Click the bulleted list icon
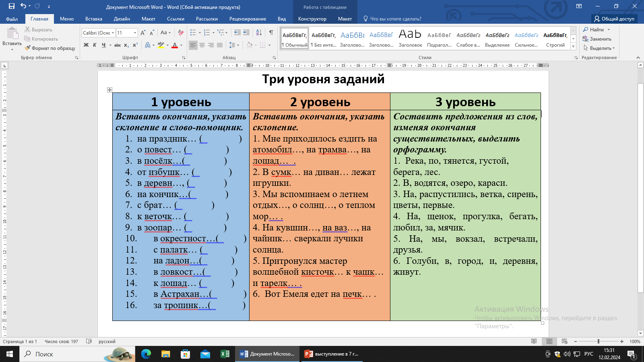The height and width of the screenshot is (362, 644). (193, 33)
